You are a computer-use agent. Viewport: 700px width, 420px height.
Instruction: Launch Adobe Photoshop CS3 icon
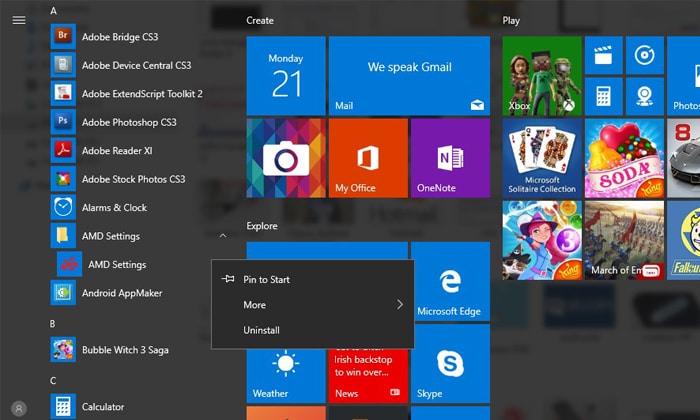click(x=63, y=122)
